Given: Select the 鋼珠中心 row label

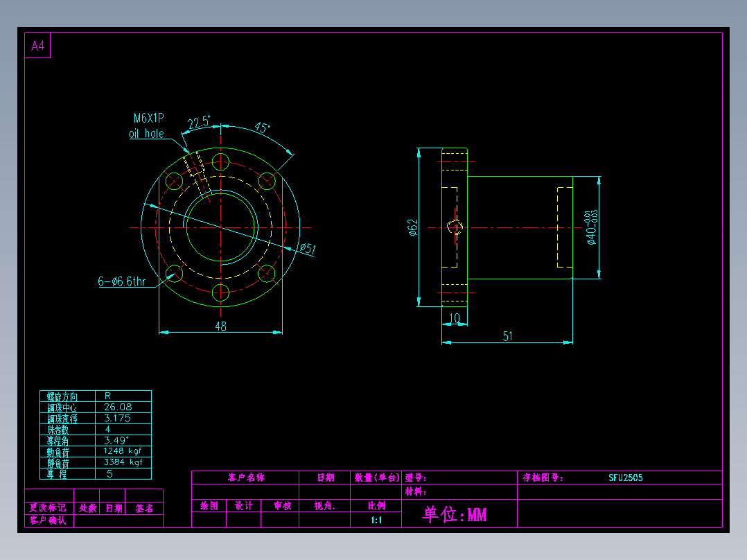Looking at the screenshot, I should (x=62, y=408).
